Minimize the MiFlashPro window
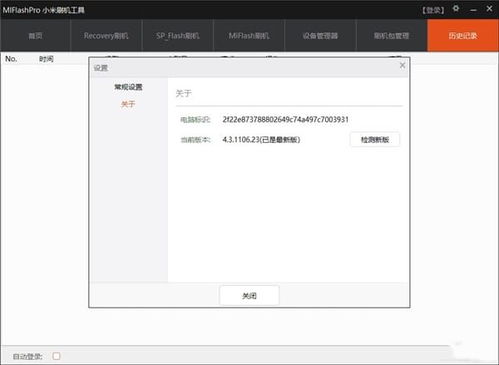Viewport: 499px width, 365px height. click(x=473, y=10)
